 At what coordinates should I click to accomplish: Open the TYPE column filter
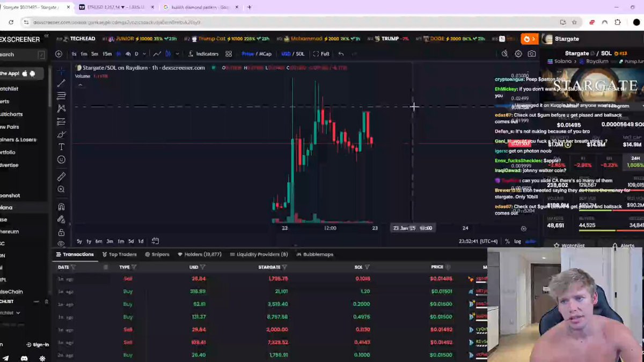click(x=134, y=267)
